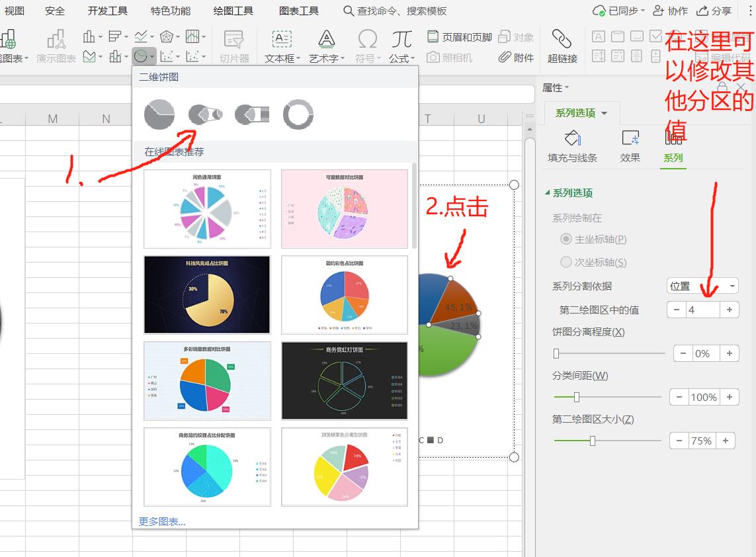Insert an equation (公式)
Image resolution: width=756 pixels, height=557 pixels.
pyautogui.click(x=401, y=46)
